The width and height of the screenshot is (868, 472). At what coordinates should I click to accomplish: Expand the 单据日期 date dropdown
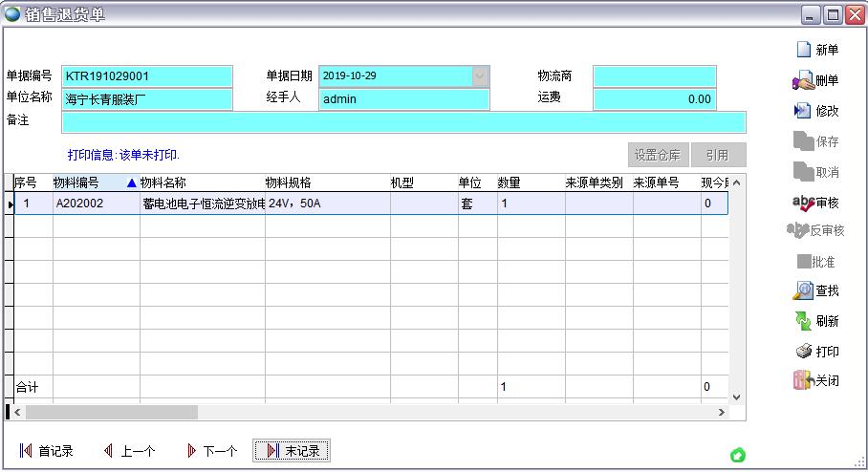coord(480,75)
